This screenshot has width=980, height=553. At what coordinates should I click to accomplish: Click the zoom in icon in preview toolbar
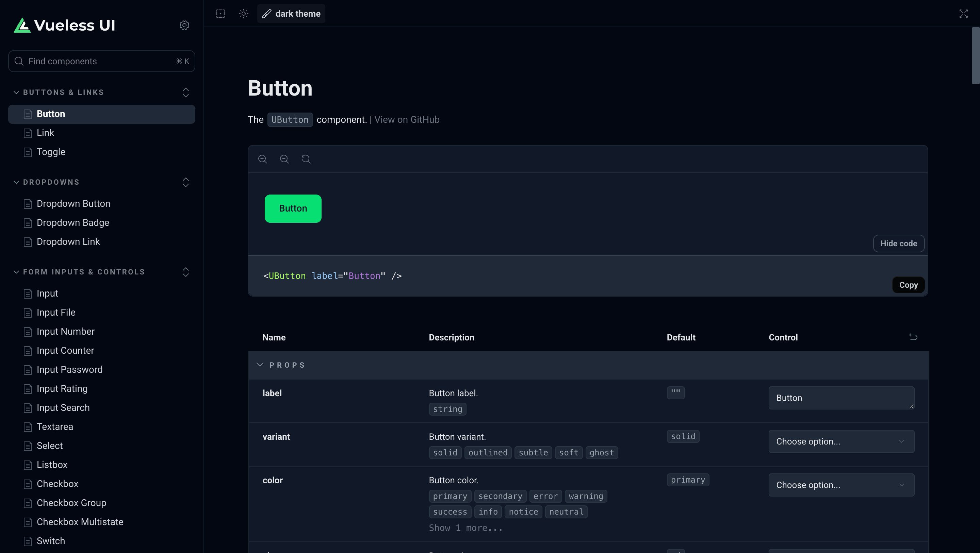[262, 159]
